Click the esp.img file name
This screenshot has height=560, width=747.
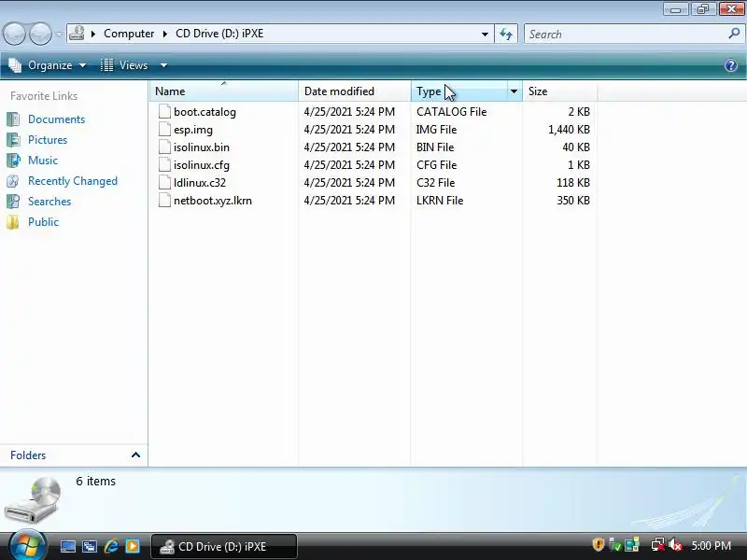[x=193, y=130]
